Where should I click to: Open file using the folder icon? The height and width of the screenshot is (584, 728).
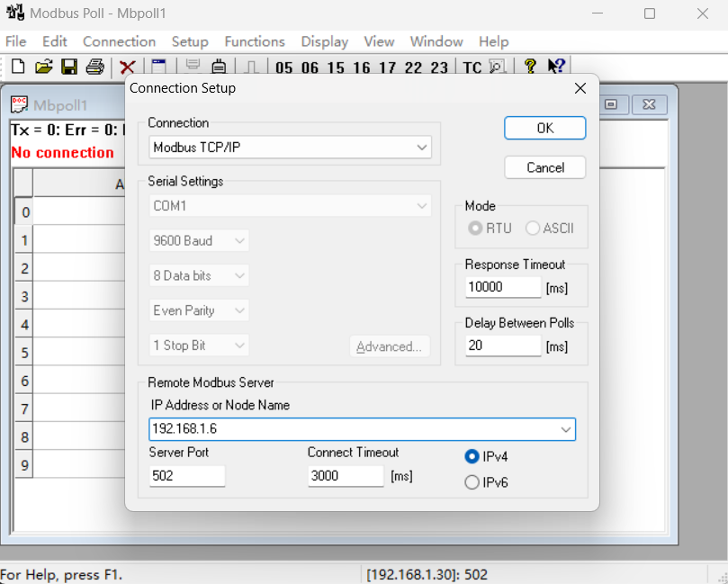click(x=43, y=67)
